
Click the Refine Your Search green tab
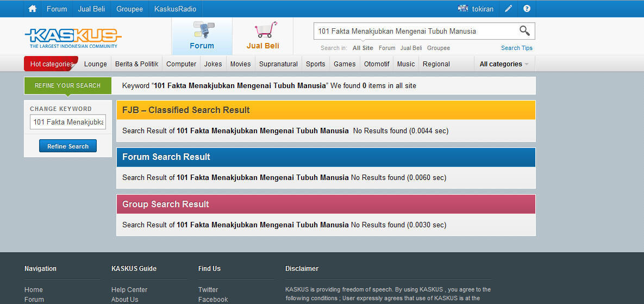68,85
